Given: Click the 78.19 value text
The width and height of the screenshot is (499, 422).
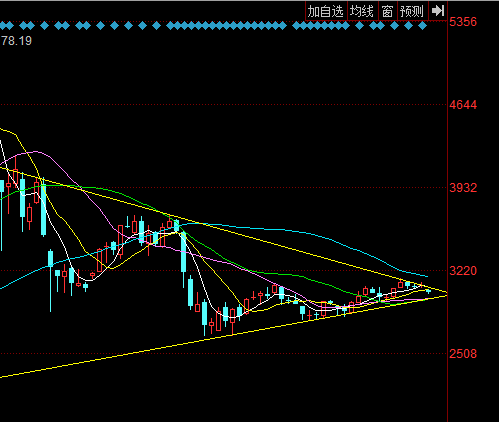Looking at the screenshot, I should 16,41.
